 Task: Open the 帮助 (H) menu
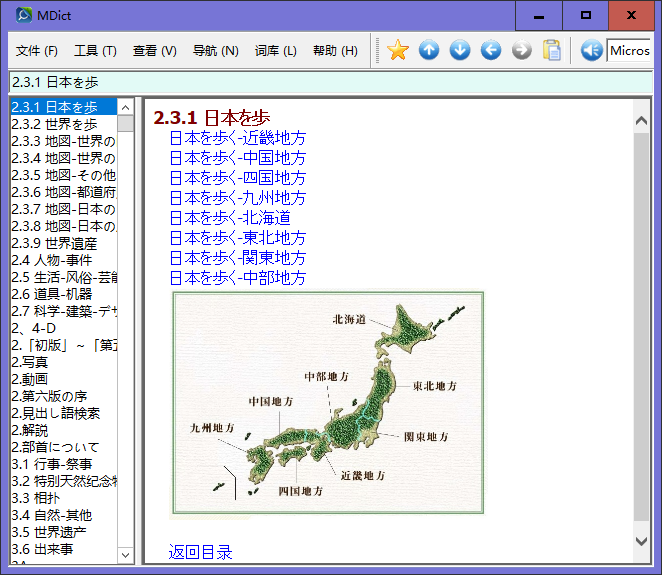pos(335,51)
